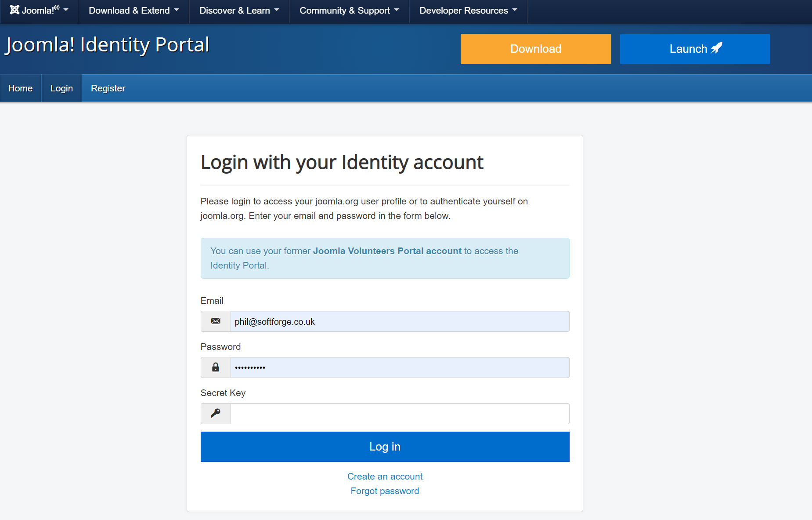Open the Forgot password link
This screenshot has width=812, height=520.
pos(385,491)
